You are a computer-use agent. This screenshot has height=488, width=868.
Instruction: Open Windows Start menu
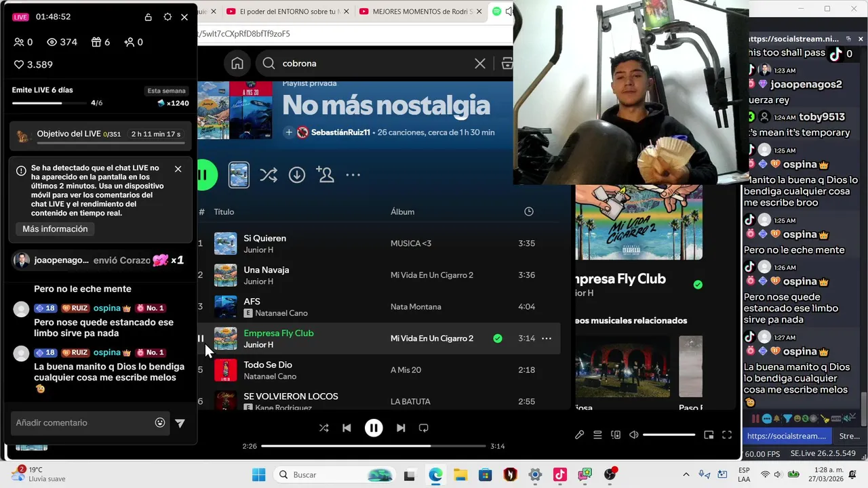click(259, 474)
